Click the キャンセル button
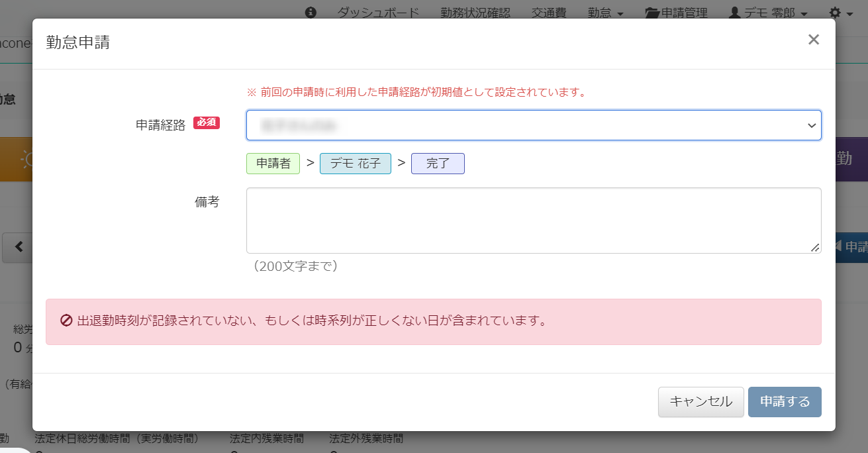Screen dimensions: 868x453 [x=700, y=402]
